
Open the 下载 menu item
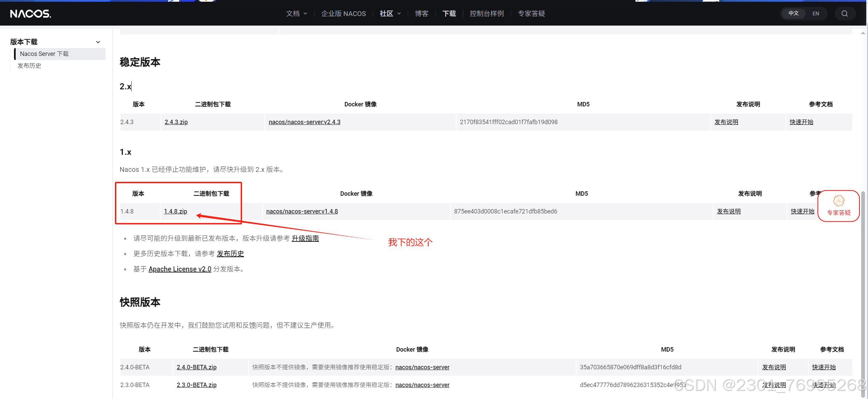click(449, 14)
